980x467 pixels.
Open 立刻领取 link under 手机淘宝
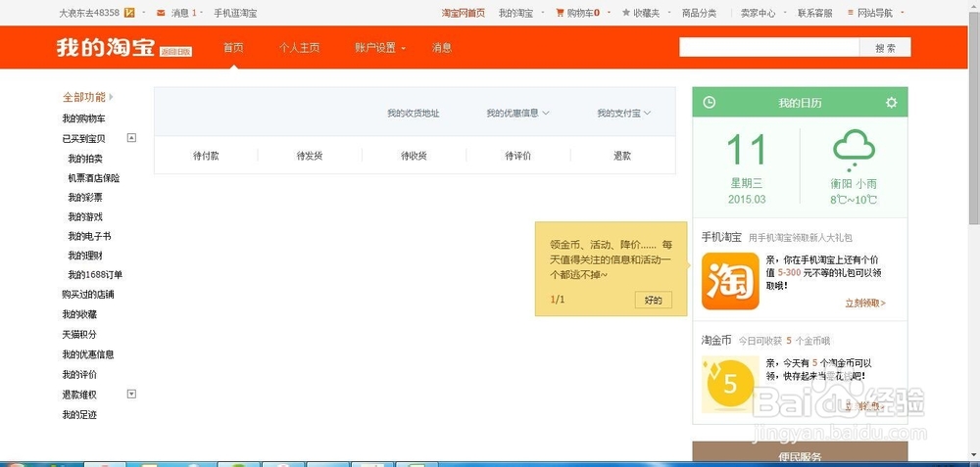(x=865, y=303)
